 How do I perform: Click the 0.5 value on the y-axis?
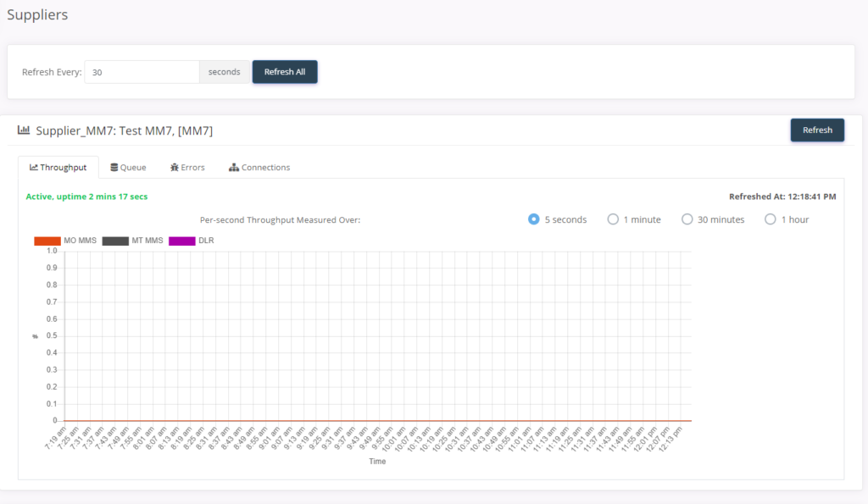coord(52,335)
